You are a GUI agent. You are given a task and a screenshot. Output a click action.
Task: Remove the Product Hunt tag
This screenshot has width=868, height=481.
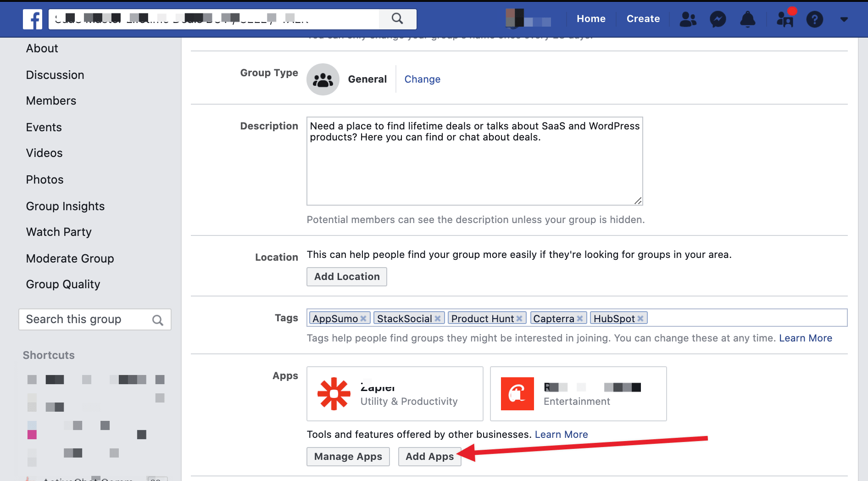click(519, 319)
